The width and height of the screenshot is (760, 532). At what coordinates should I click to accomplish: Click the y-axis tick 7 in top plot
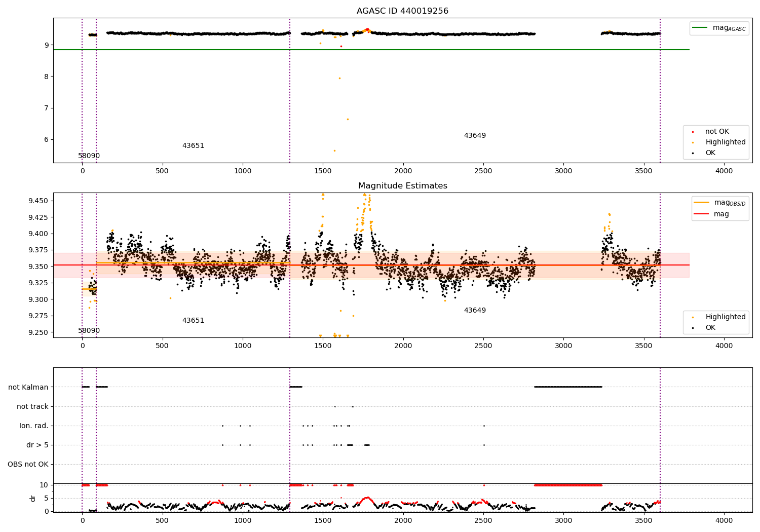(47, 108)
